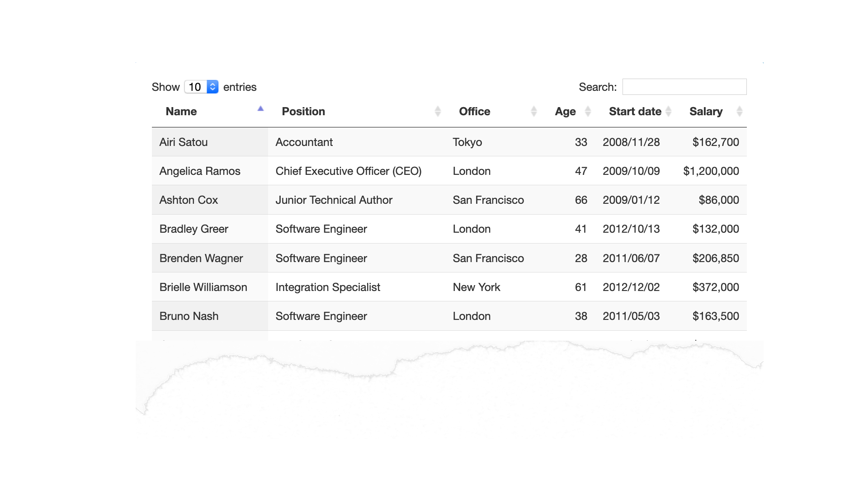868x488 pixels.
Task: Click the Office column sort arrows
Action: click(533, 112)
